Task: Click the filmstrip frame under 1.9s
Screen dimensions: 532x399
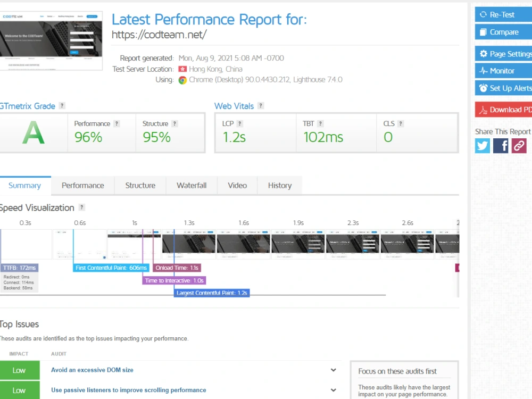Action: point(298,244)
